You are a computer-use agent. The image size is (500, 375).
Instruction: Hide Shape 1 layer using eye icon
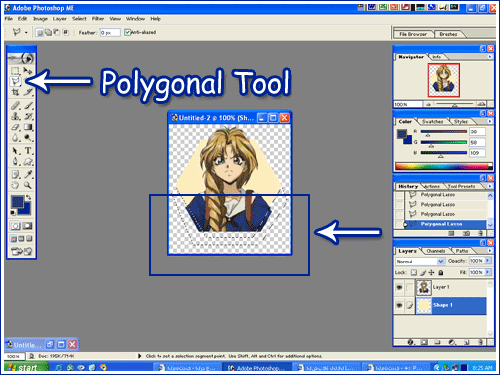(x=399, y=305)
